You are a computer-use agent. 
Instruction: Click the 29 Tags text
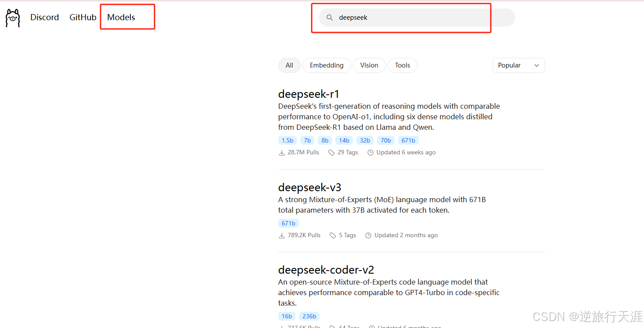(x=348, y=153)
